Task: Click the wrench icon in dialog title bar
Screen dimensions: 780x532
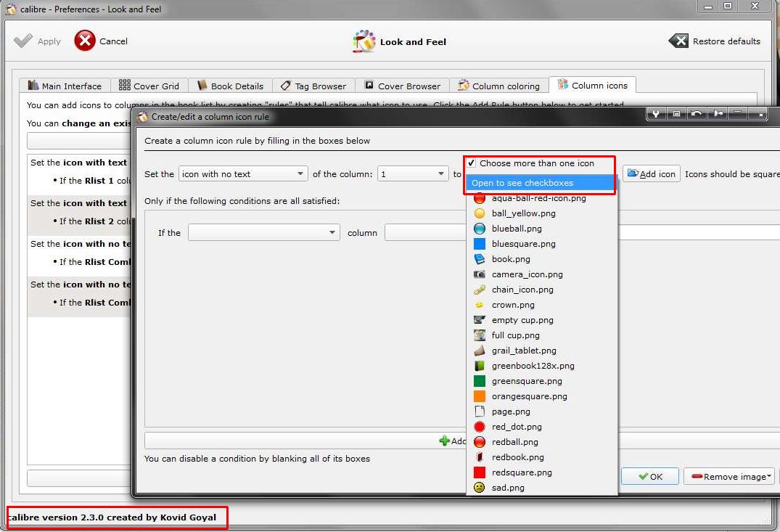Action: pos(656,114)
